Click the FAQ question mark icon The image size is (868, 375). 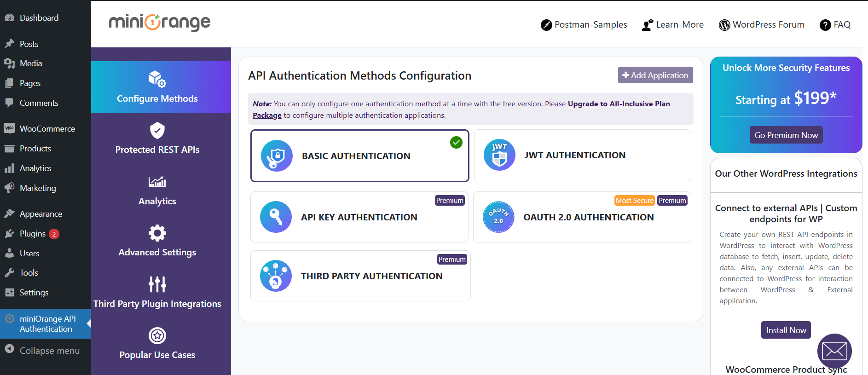click(825, 25)
